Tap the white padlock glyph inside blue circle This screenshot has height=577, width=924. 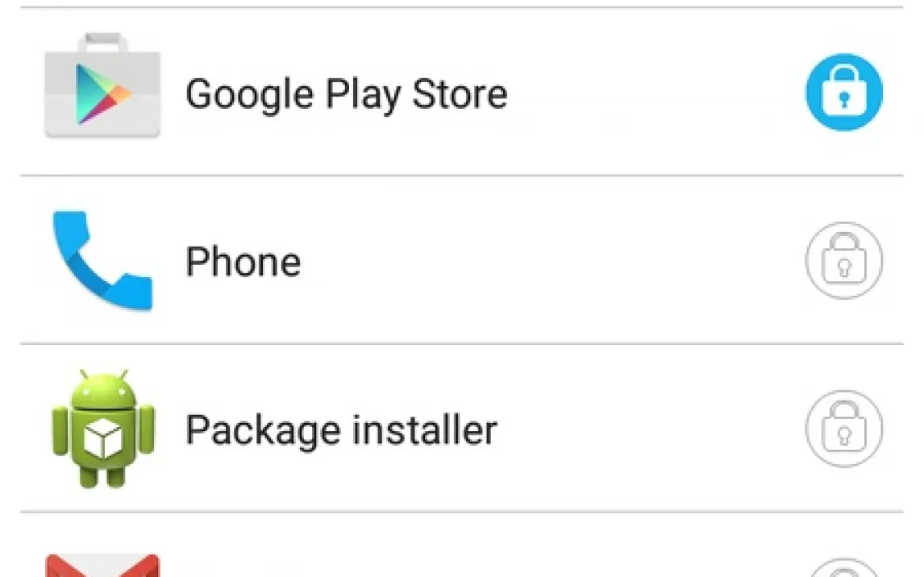coord(844,94)
